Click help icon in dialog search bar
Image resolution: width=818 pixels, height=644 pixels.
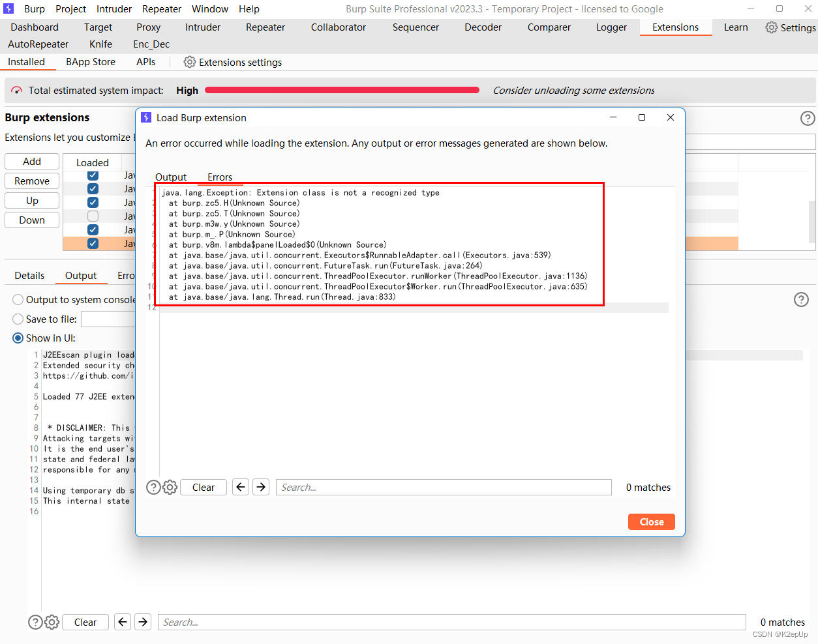coord(153,488)
